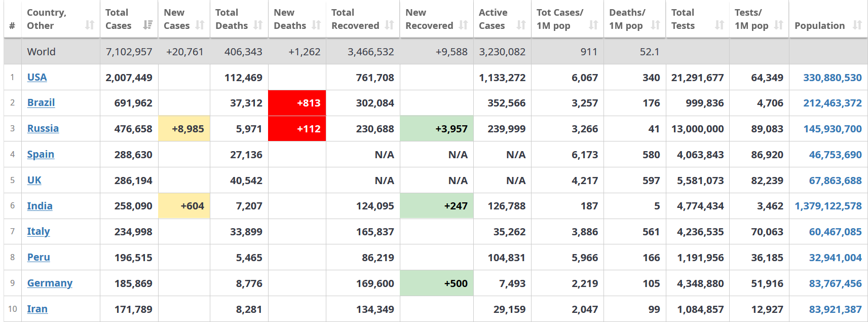Open the India country link
Screen dimensions: 868x322
(x=40, y=206)
